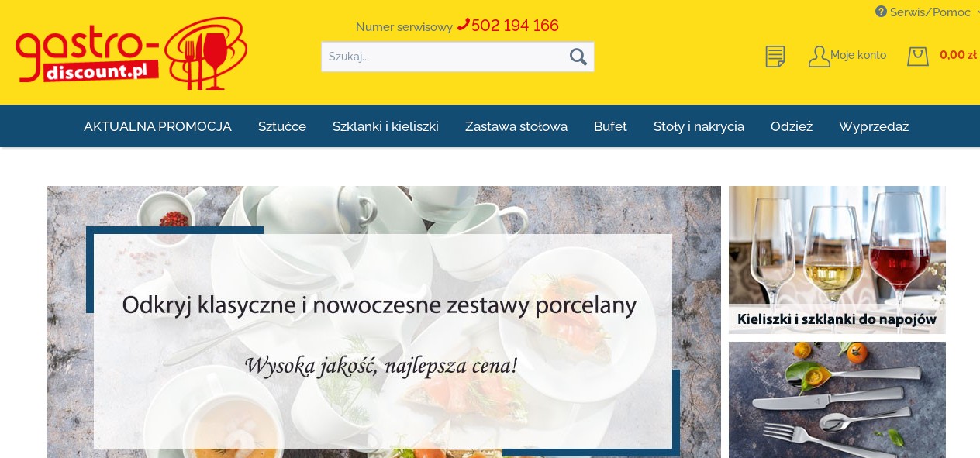Click the Szukaj search input field
Image resolution: width=980 pixels, height=458 pixels.
(x=444, y=57)
